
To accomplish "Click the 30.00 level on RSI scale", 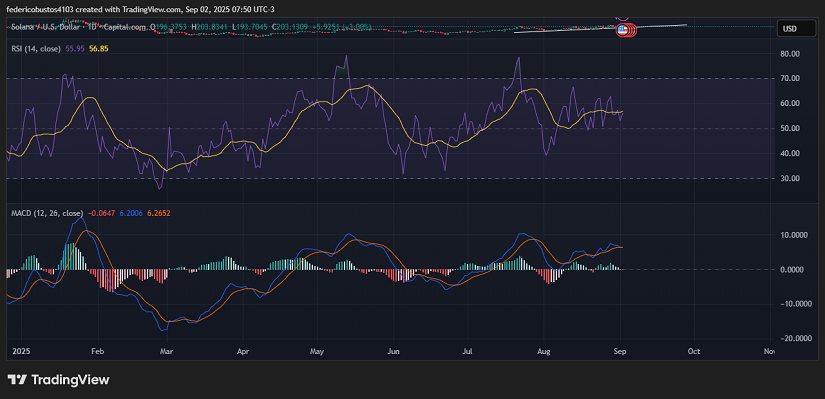I will click(791, 178).
